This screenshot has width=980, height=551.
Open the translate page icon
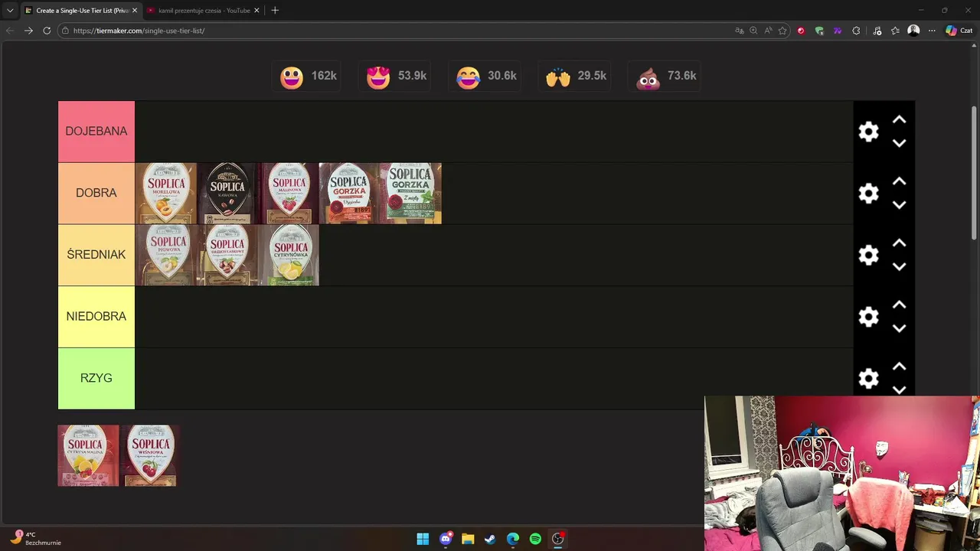[x=740, y=31]
